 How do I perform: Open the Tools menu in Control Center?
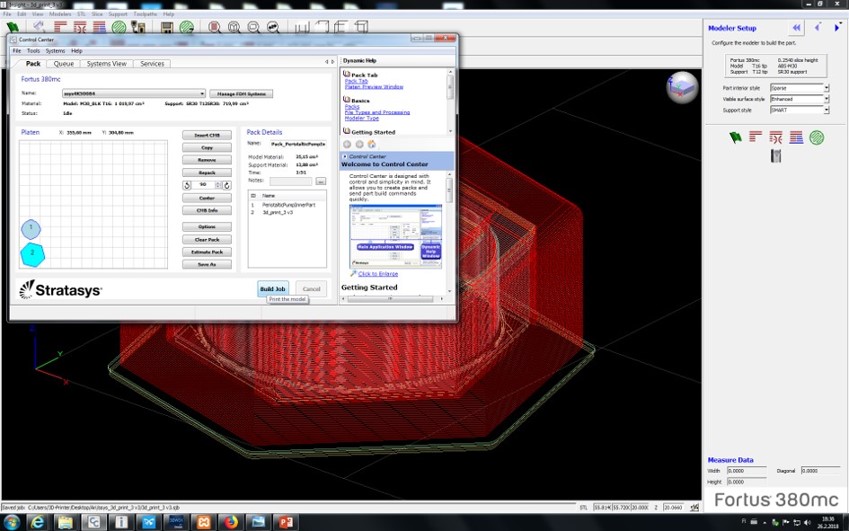coord(34,51)
